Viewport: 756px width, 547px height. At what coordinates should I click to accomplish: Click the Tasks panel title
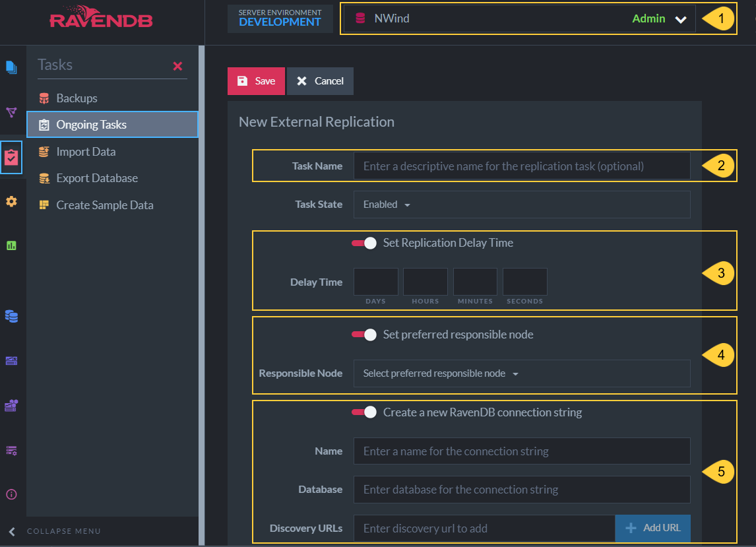pos(55,65)
